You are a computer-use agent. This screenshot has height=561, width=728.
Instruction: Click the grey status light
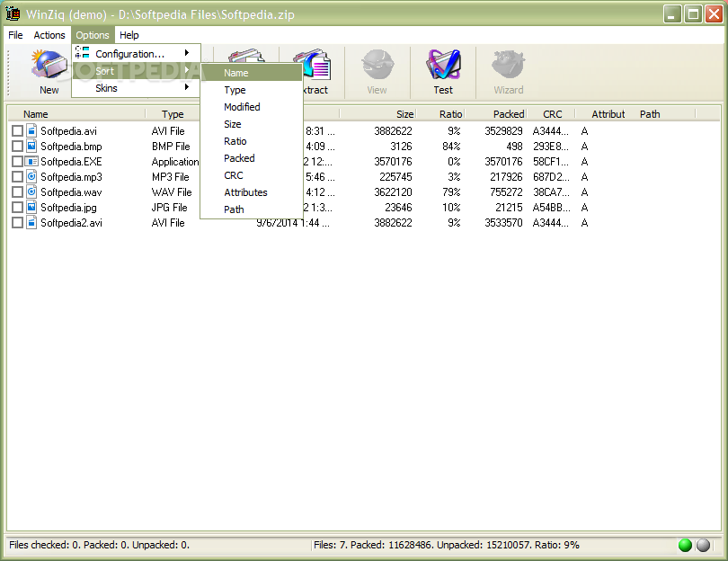coord(703,545)
